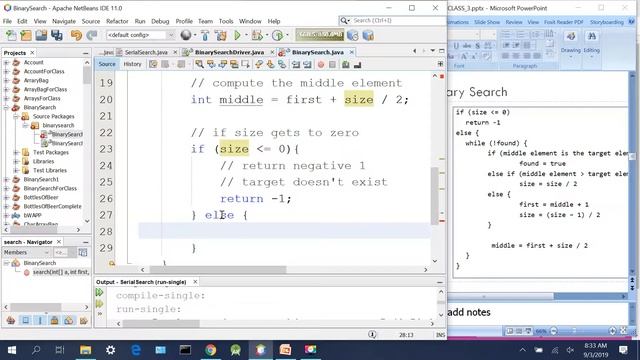This screenshot has width=640, height=360.
Task: Toggle Show Static Members filter in Navigator
Action: click(40, 320)
